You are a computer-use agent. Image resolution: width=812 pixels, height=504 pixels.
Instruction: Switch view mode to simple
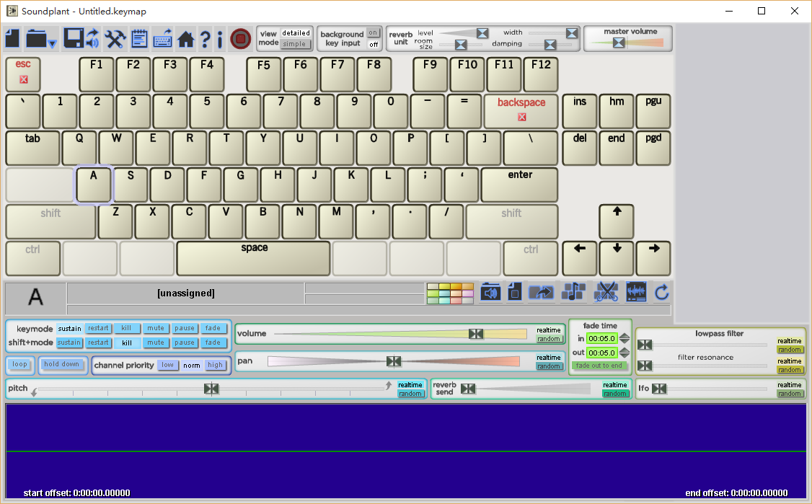[294, 44]
